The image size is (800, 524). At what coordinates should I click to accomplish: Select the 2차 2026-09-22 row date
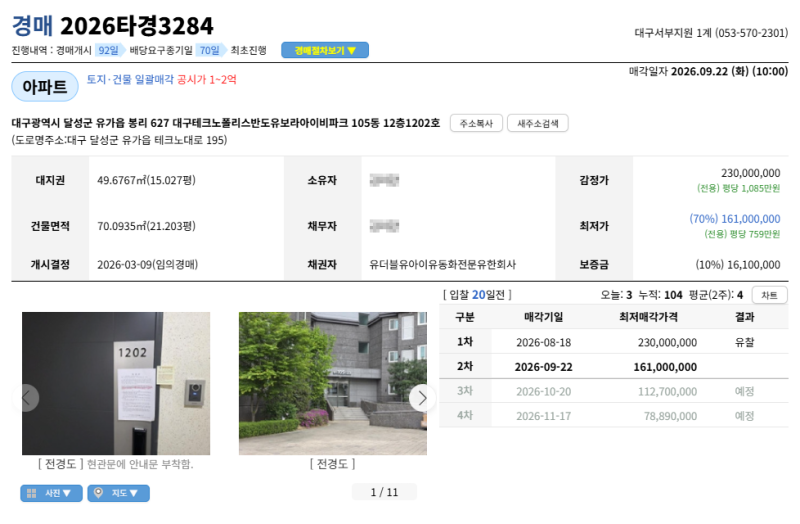coord(543,367)
